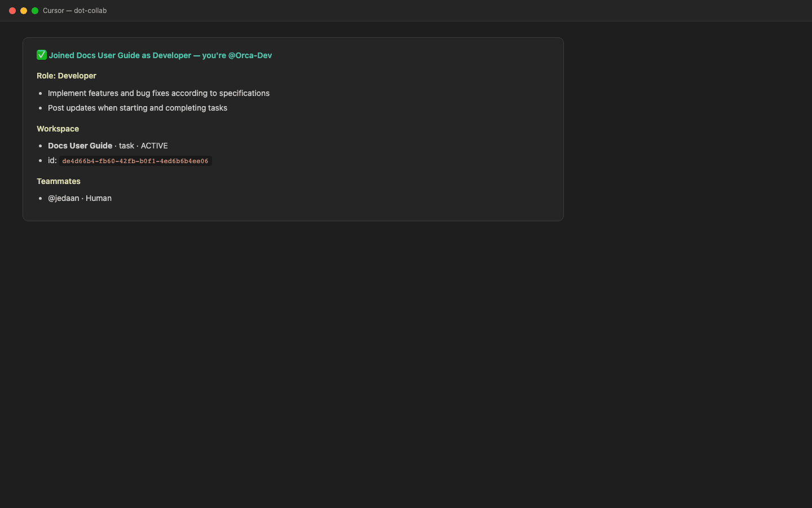Select the 'Teammates' heading

59,181
